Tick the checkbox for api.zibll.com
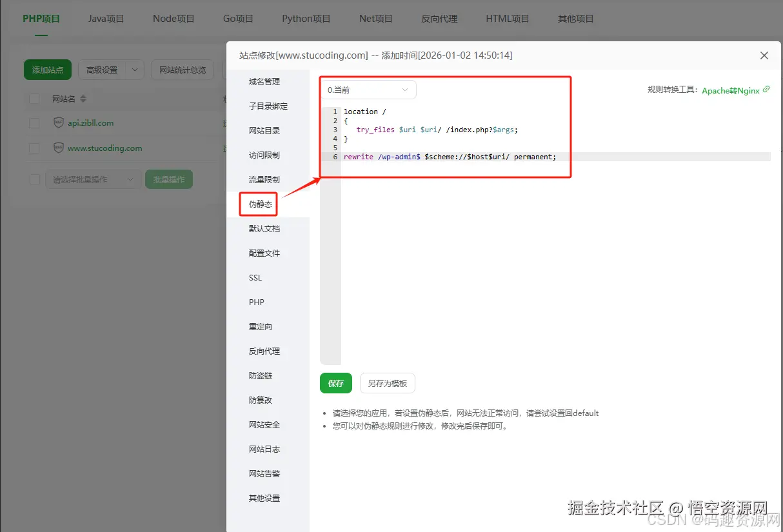This screenshot has width=783, height=532. point(34,123)
